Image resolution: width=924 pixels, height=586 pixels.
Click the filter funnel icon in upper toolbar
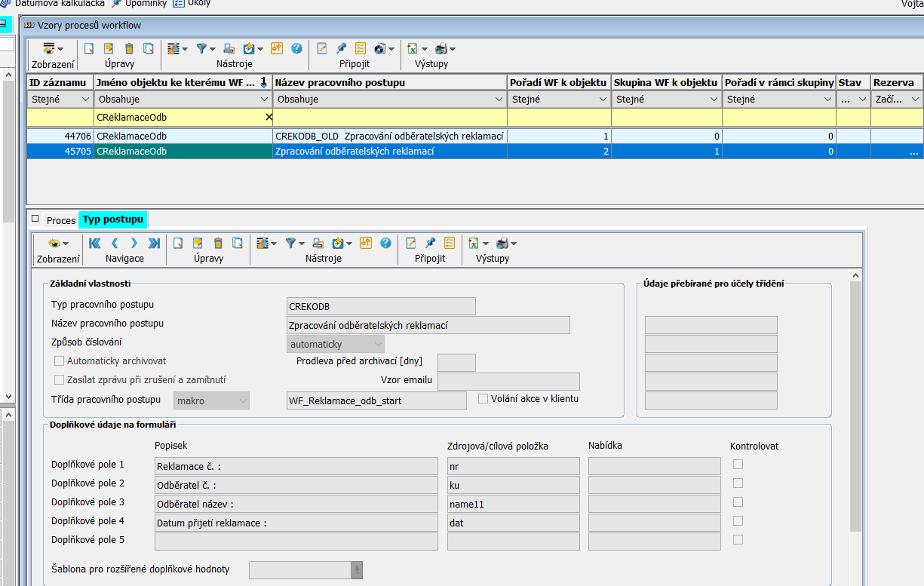point(201,48)
